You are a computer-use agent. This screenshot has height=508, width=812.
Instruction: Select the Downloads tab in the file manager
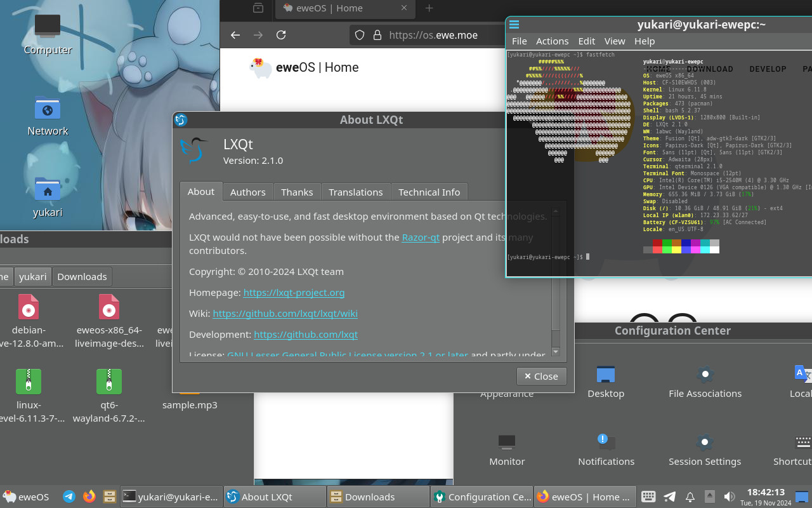pyautogui.click(x=82, y=276)
